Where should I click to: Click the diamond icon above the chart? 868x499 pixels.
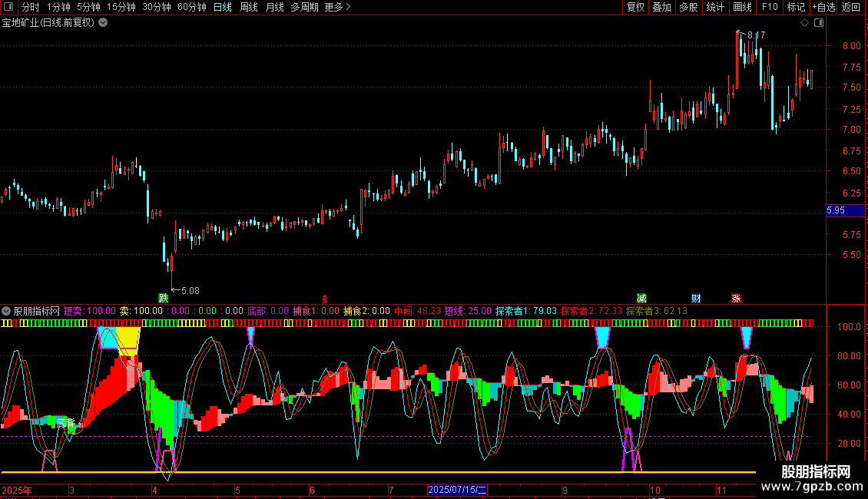pyautogui.click(x=804, y=23)
